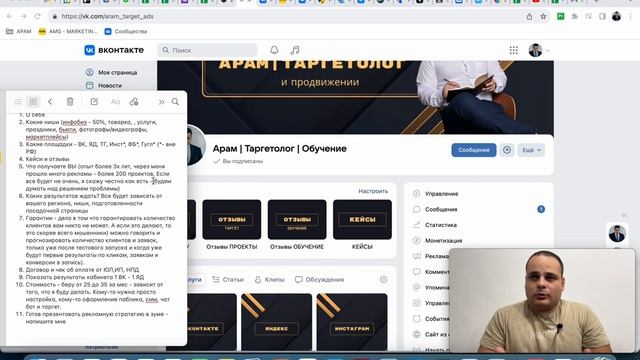Screen dimensions: 640x360
Task: Toggle the browser side panel icon
Action: [x=602, y=16]
